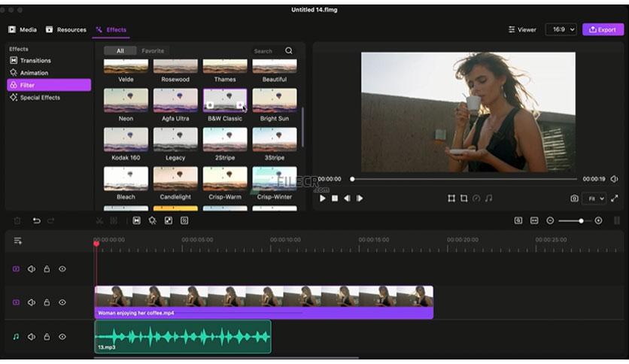Viewport: 629px width, 364px height.
Task: Step back one frame
Action: pyautogui.click(x=347, y=199)
